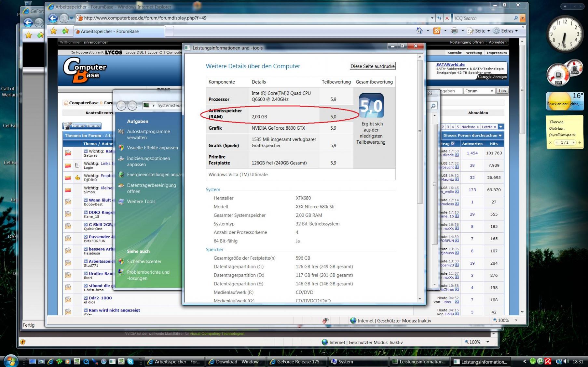Open the page navigation dropdown after 'Letzte'
Viewport: 588px width, 367px height.
[501, 127]
